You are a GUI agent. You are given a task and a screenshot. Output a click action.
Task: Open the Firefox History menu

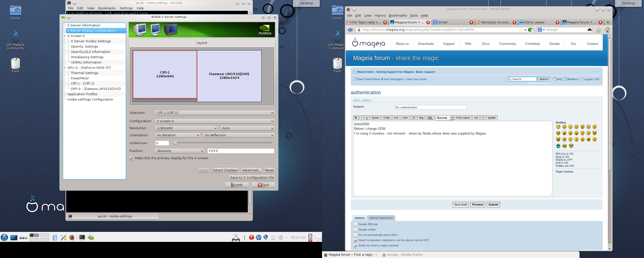(380, 15)
